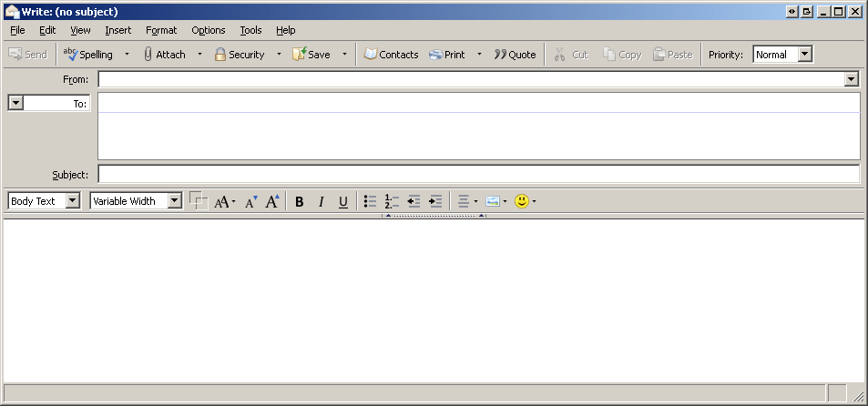
Task: Click the Copy toolbar icon
Action: (622, 55)
